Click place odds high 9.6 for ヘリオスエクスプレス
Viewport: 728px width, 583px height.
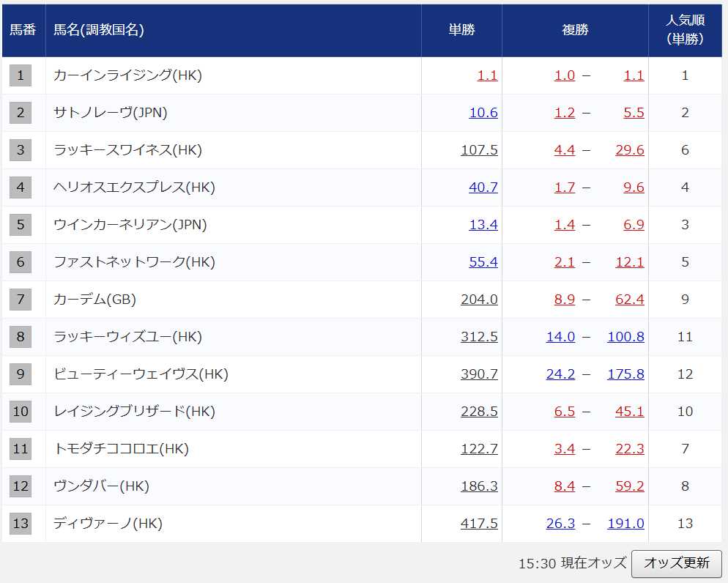[x=634, y=187]
